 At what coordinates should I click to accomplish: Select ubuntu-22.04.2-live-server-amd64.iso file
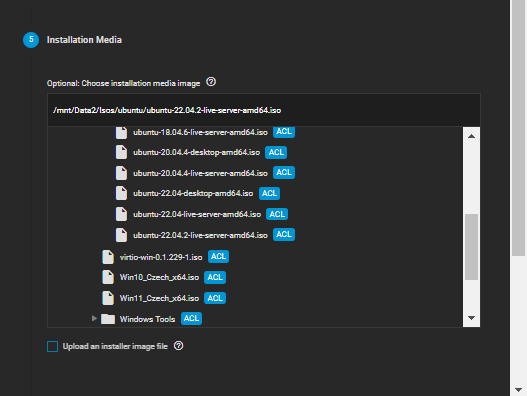pyautogui.click(x=200, y=235)
